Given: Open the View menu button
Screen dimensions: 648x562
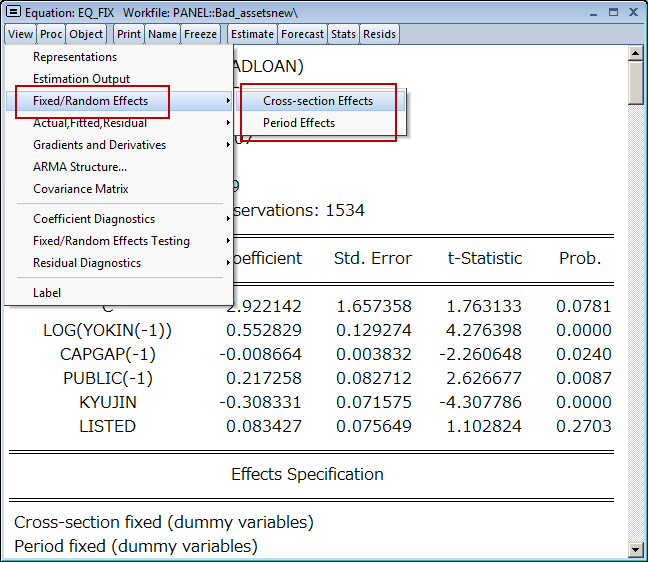Looking at the screenshot, I should tap(20, 34).
